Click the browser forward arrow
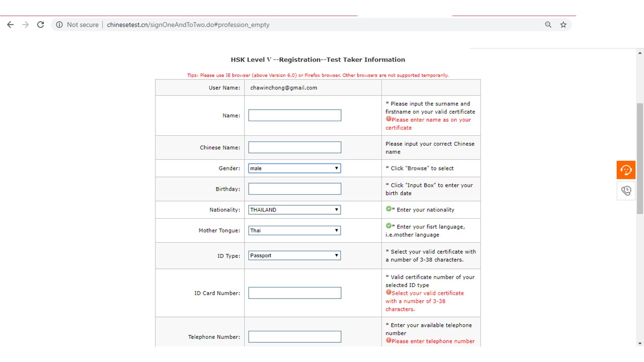644x362 pixels. (25, 25)
